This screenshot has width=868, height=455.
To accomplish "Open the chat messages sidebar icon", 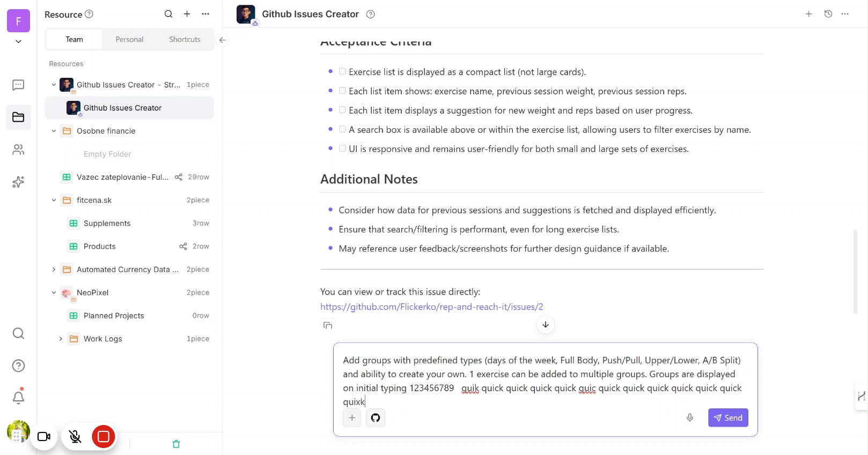I will coord(18,85).
